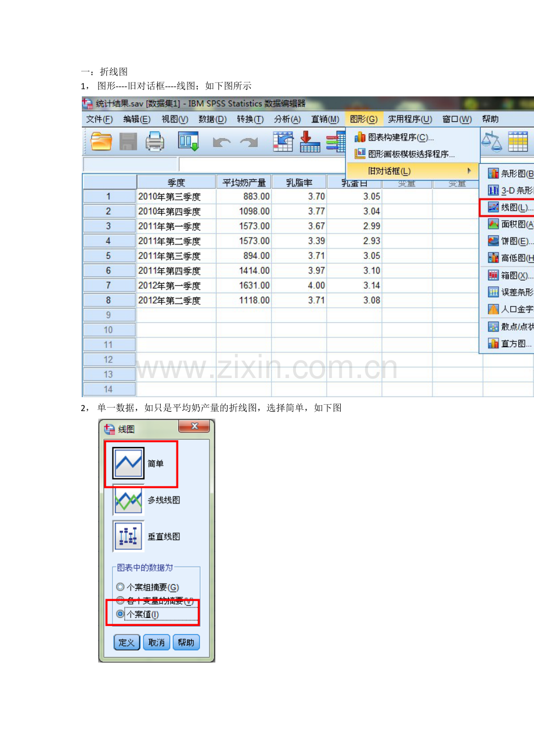Open the 图形(G) menu
This screenshot has height=756, width=534.
coord(363,119)
